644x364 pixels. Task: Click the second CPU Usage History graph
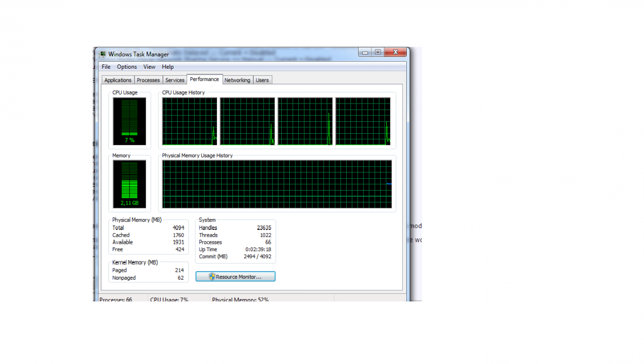coord(247,121)
